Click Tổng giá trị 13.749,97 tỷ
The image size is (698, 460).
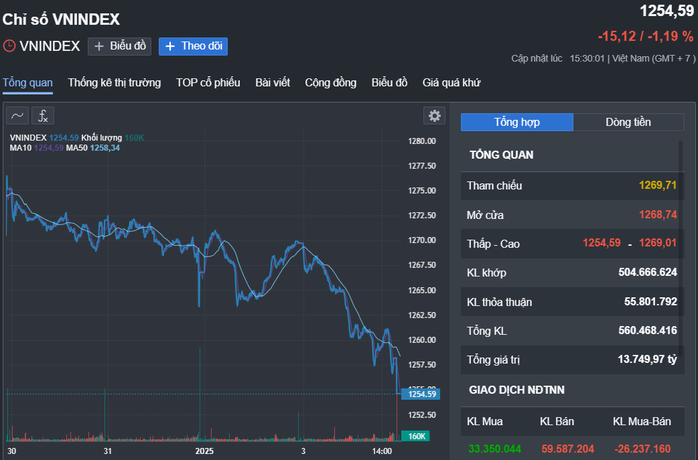coord(647,359)
